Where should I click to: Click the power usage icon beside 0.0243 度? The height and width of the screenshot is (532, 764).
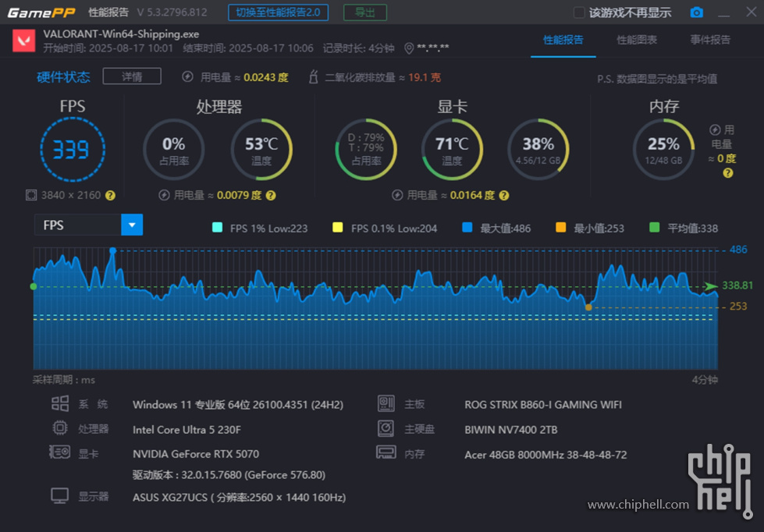pos(187,77)
